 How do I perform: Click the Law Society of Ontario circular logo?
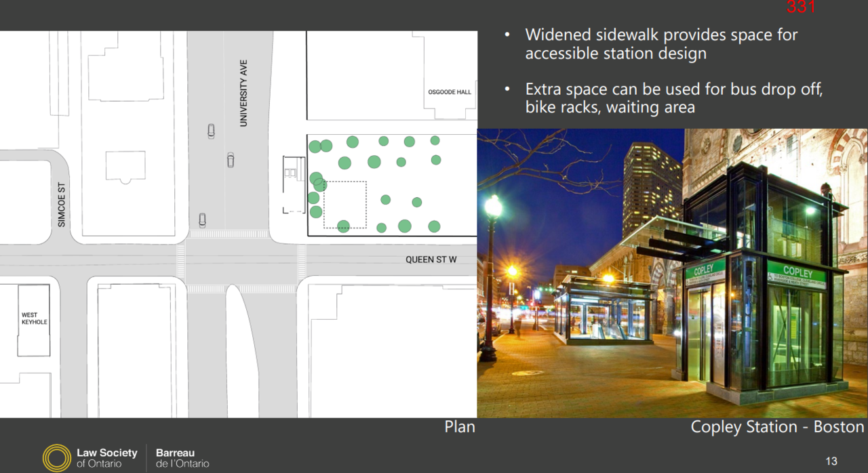click(x=56, y=457)
